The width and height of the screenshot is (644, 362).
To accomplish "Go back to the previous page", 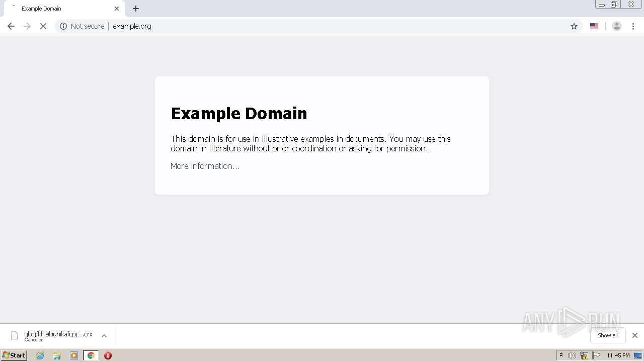I will tap(11, 26).
